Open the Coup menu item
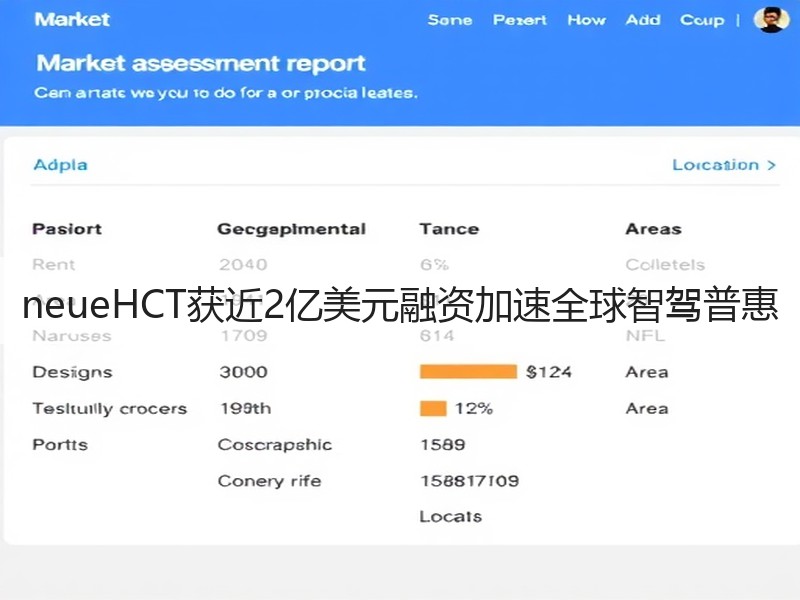This screenshot has width=800, height=600. pyautogui.click(x=702, y=20)
